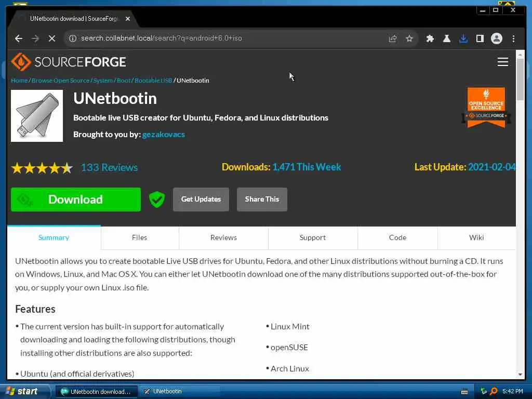Click Get Updates button
Screen dimensions: 532x399
[x=201, y=199]
